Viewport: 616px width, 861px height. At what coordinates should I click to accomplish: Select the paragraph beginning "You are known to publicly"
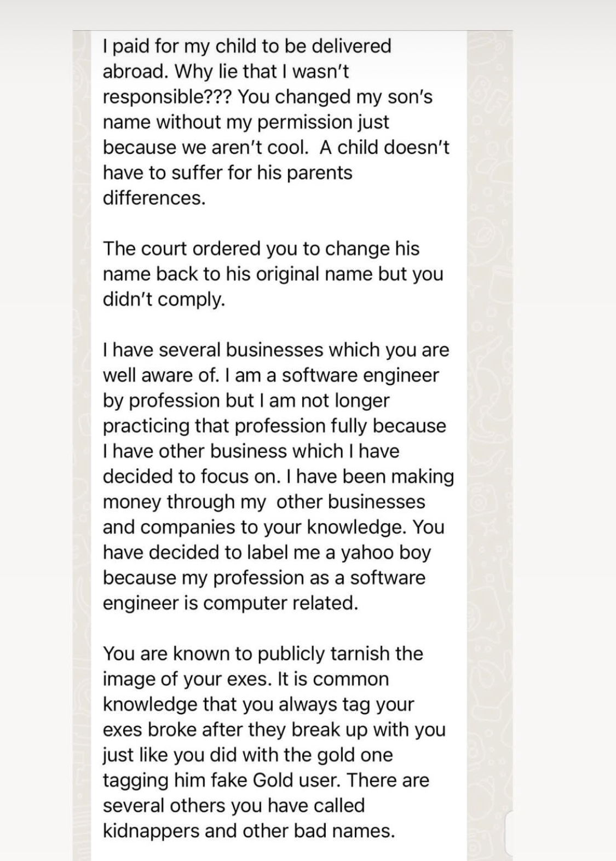tap(274, 742)
